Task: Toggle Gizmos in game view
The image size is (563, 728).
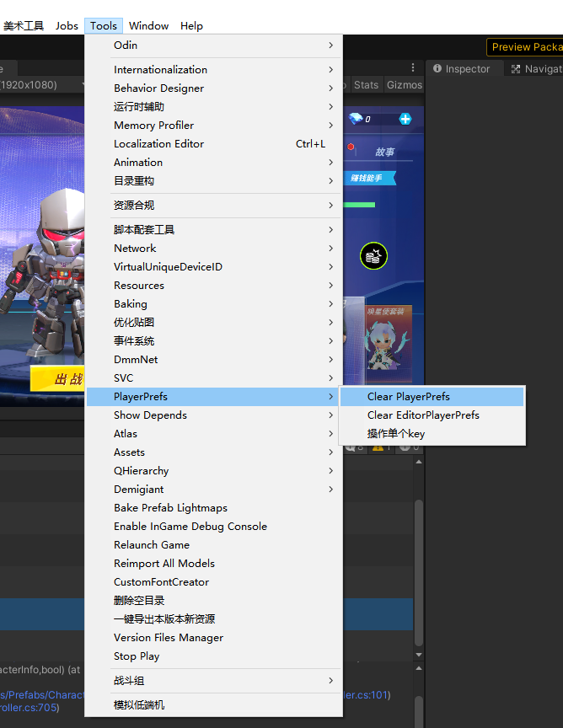Action: 405,85
